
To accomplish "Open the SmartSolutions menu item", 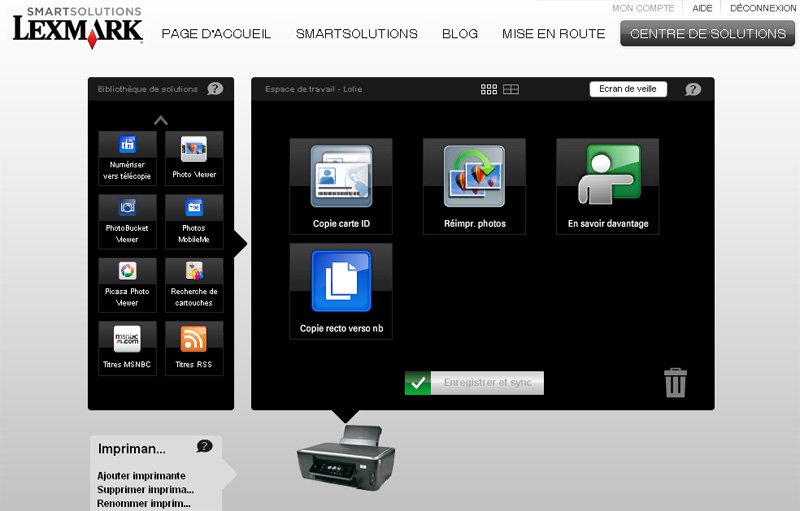I will [x=357, y=34].
